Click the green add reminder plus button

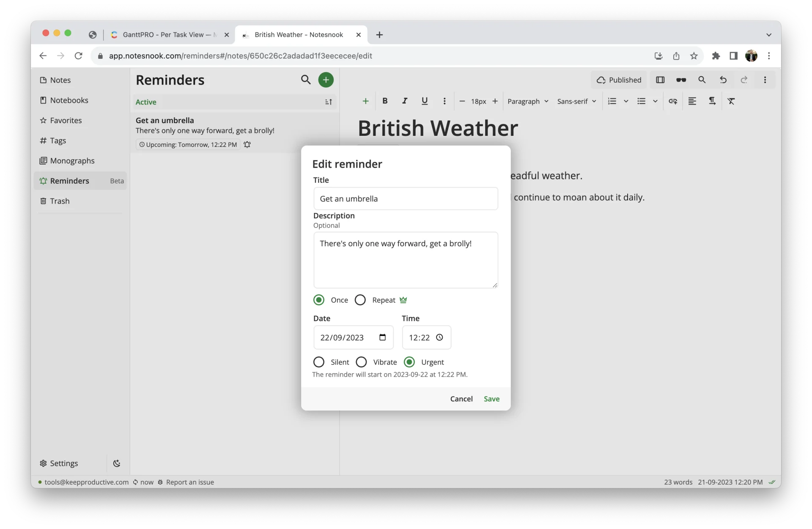tap(326, 80)
